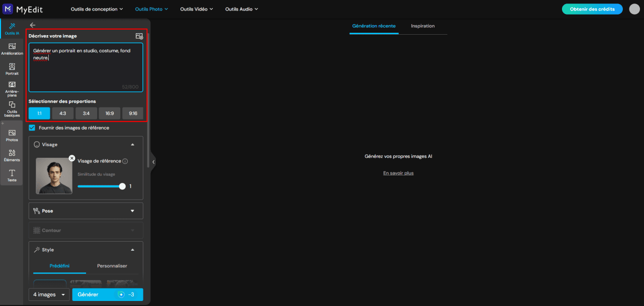Collapse the Visage section

pos(132,145)
